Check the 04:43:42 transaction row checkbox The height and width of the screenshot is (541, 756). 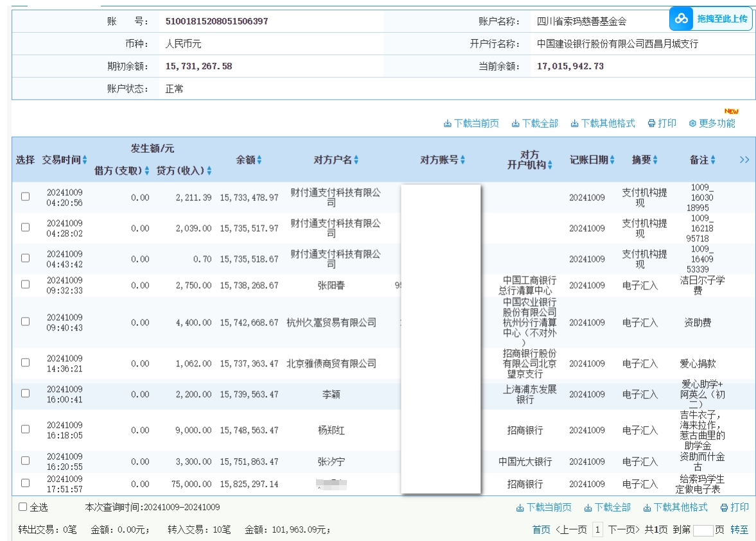26,258
